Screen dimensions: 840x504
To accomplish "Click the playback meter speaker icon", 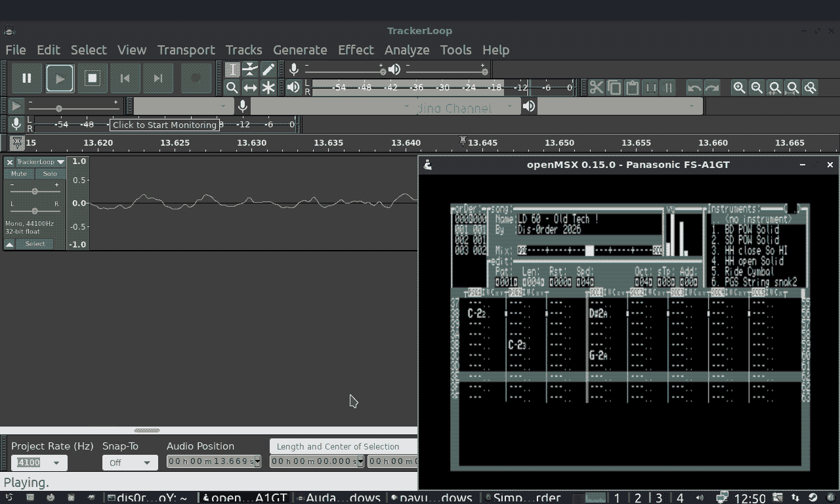I will pos(294,87).
